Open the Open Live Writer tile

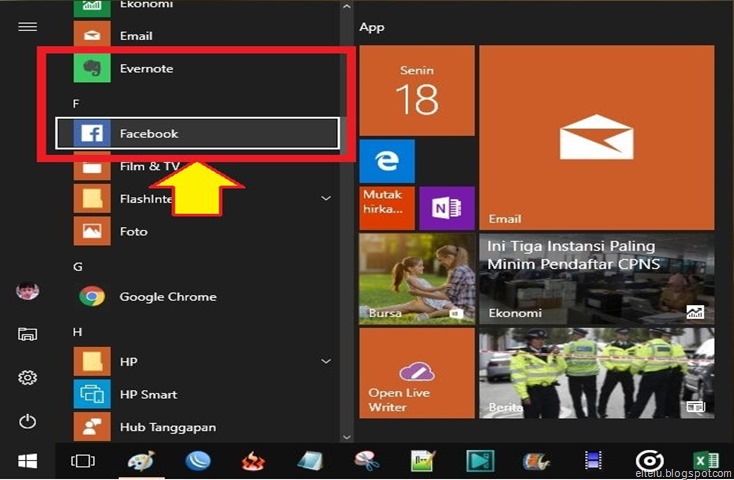pyautogui.click(x=417, y=373)
